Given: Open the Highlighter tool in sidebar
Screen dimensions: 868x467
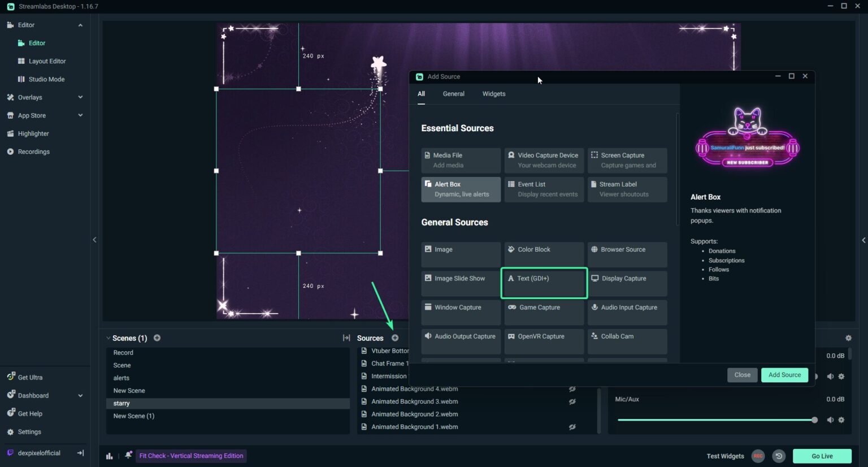Looking at the screenshot, I should pos(33,133).
